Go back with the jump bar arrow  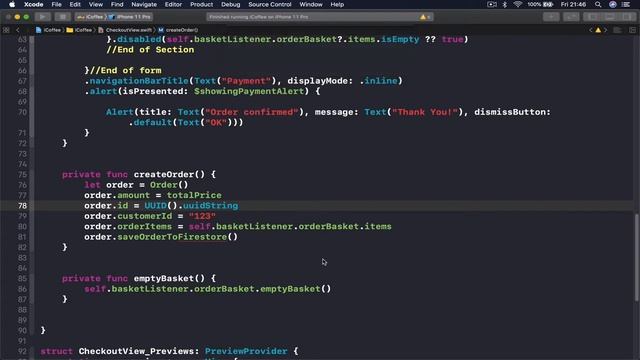tap(18, 30)
